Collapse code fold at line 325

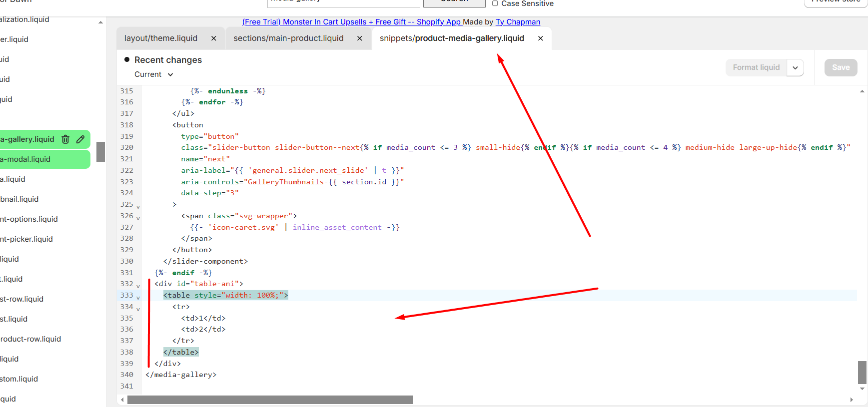[x=138, y=206]
